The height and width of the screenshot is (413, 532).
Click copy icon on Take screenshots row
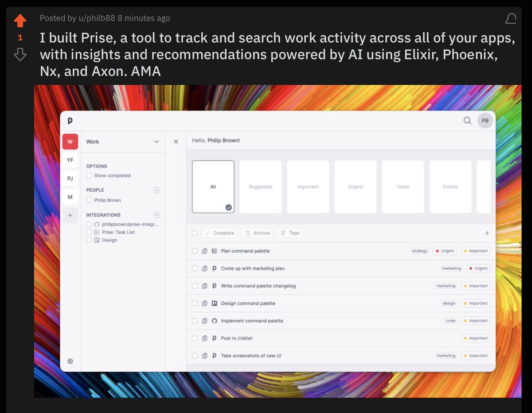pos(204,356)
